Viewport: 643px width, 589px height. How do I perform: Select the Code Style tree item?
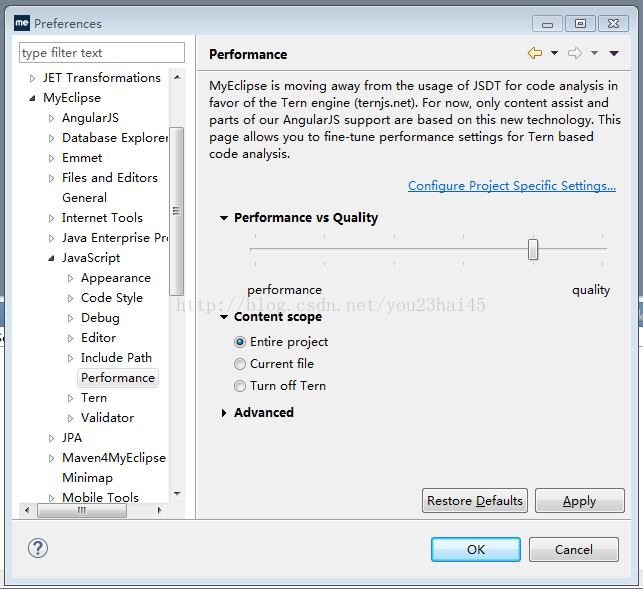click(112, 298)
